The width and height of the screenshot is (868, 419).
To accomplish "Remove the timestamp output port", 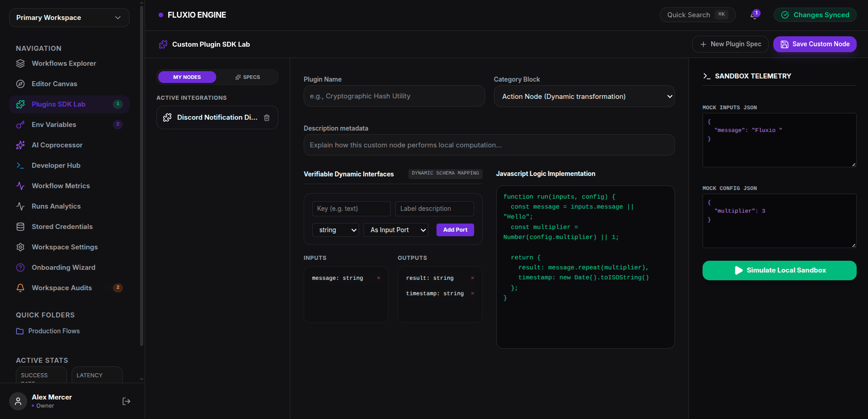I will (x=472, y=293).
